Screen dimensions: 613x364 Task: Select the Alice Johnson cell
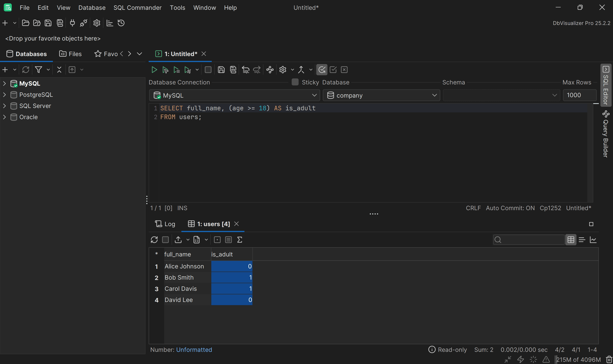click(188, 266)
